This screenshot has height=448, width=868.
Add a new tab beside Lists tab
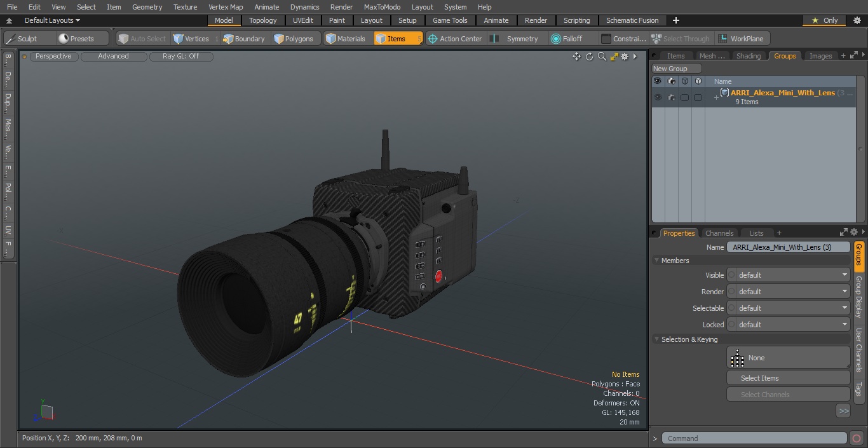tap(779, 233)
